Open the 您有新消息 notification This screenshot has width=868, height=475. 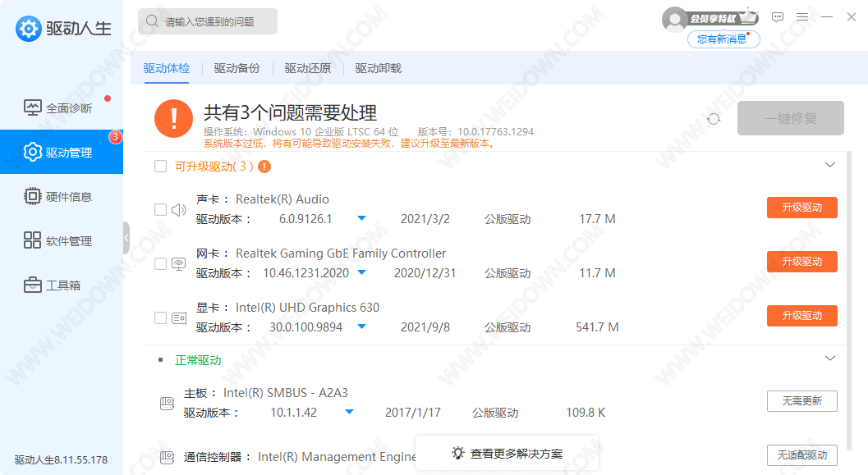click(723, 39)
